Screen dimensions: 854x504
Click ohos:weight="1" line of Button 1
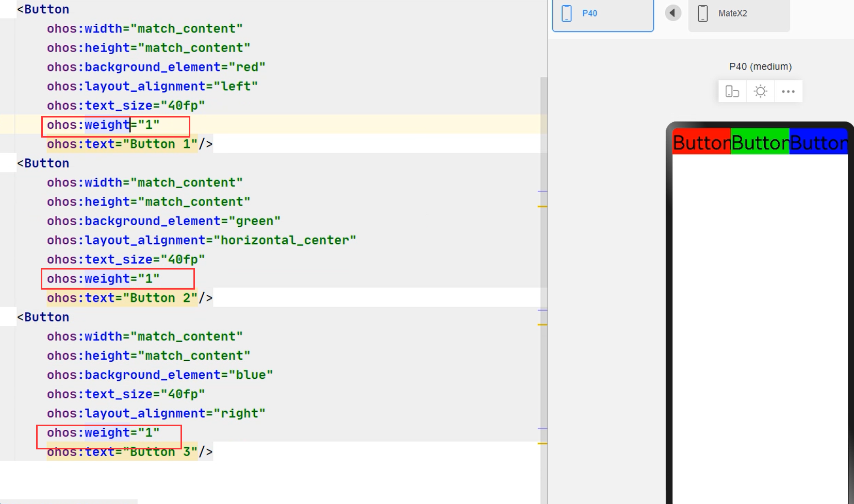click(103, 125)
